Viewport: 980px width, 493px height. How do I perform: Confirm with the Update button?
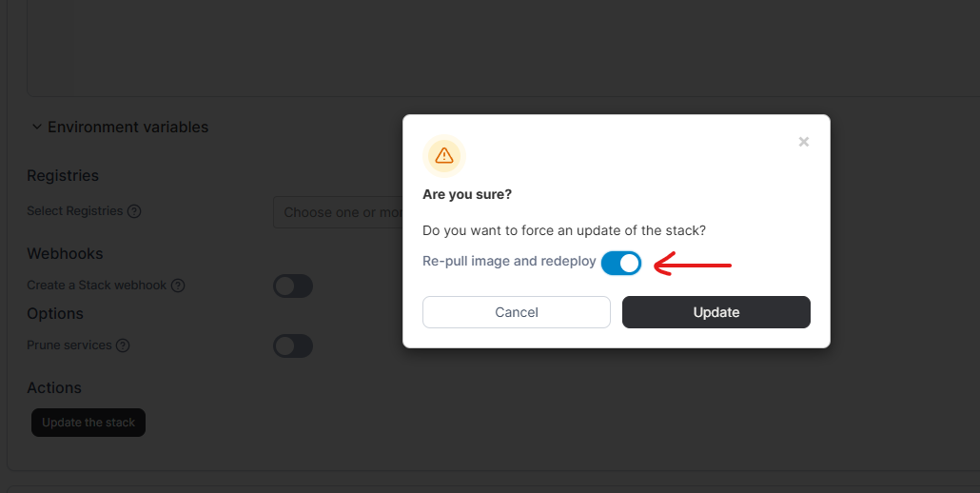click(x=715, y=312)
